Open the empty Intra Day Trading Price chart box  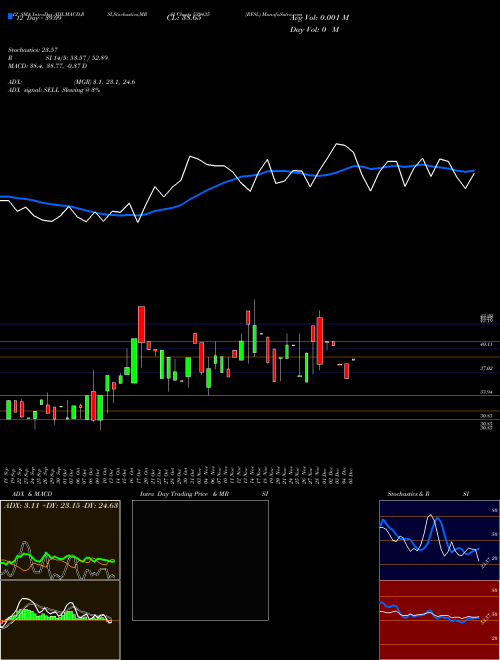coord(200,560)
